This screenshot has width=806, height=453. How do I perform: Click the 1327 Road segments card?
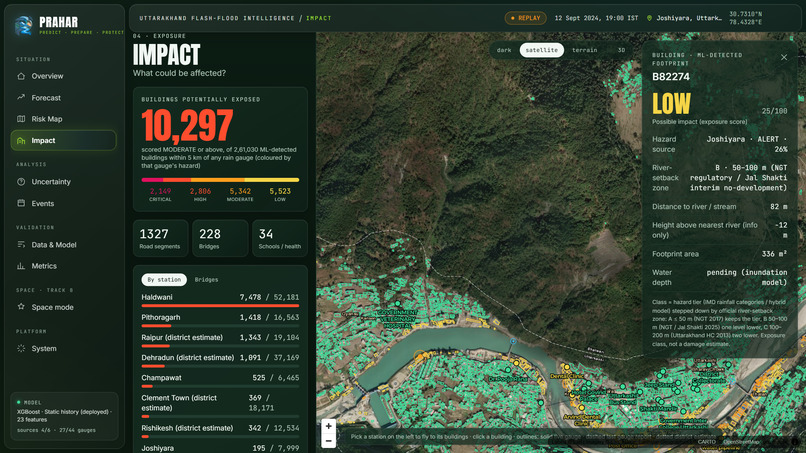coord(160,239)
